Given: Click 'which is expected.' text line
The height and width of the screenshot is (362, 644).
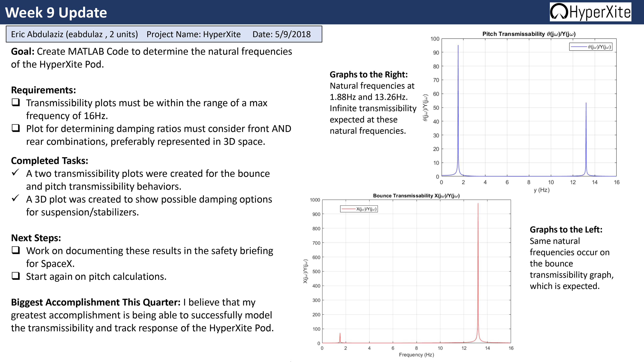Looking at the screenshot, I should (x=565, y=286).
